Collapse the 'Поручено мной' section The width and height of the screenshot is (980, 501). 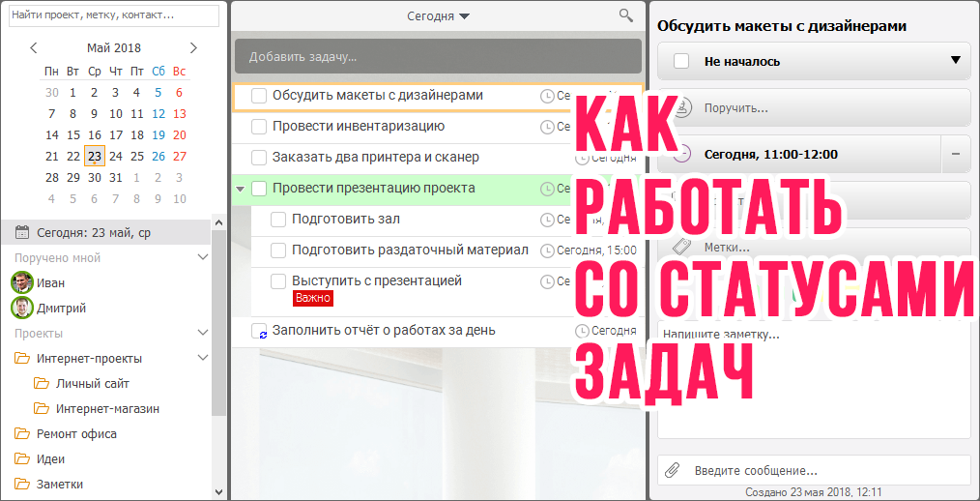(x=203, y=257)
